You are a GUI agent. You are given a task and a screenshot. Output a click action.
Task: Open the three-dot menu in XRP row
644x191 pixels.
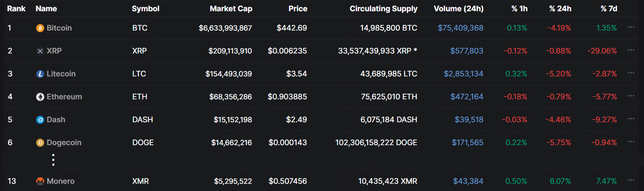click(631, 50)
